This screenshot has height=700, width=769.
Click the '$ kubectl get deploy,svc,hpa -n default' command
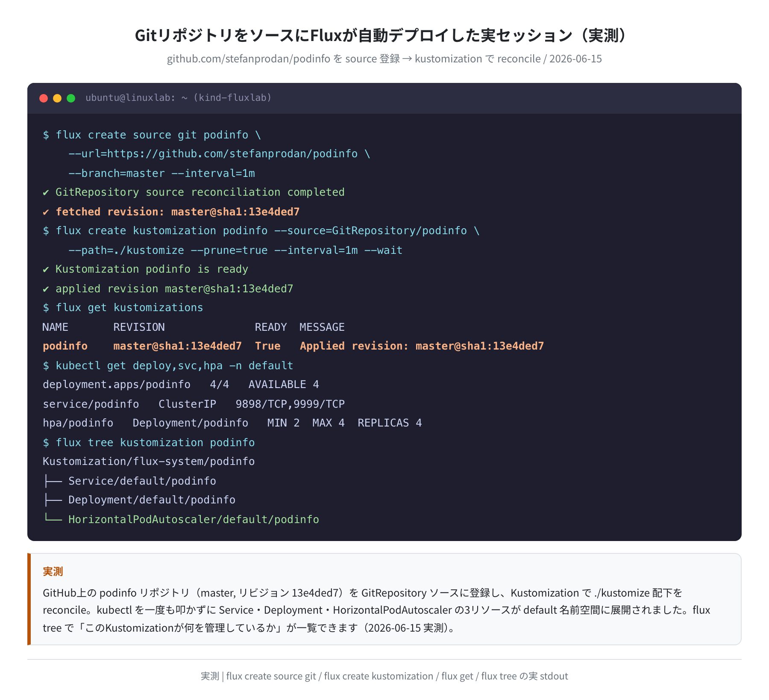tap(168, 366)
